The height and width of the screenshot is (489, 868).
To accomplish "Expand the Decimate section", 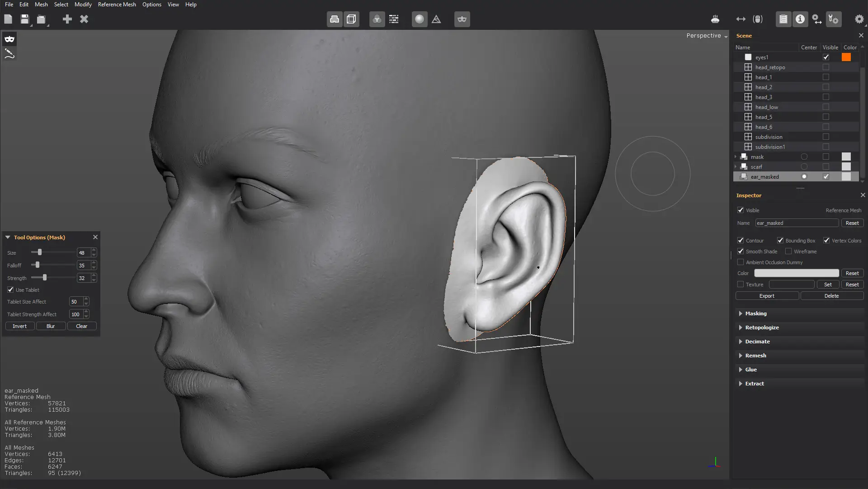I will (x=757, y=342).
